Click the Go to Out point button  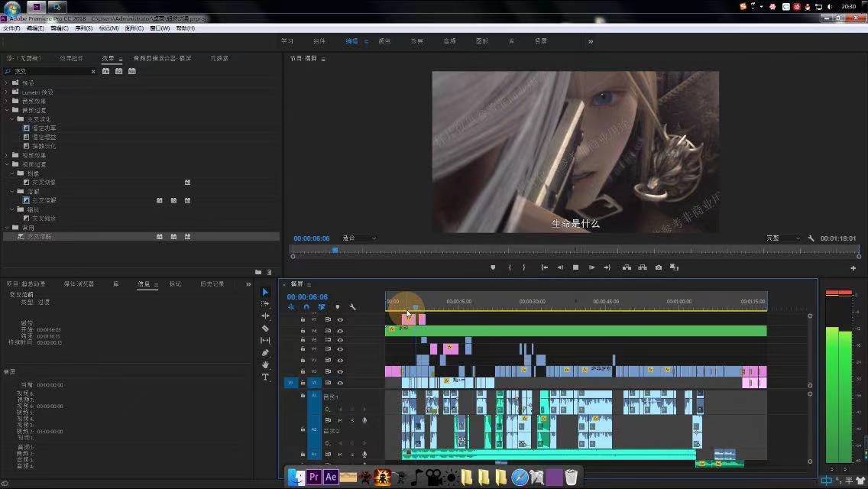pyautogui.click(x=607, y=267)
